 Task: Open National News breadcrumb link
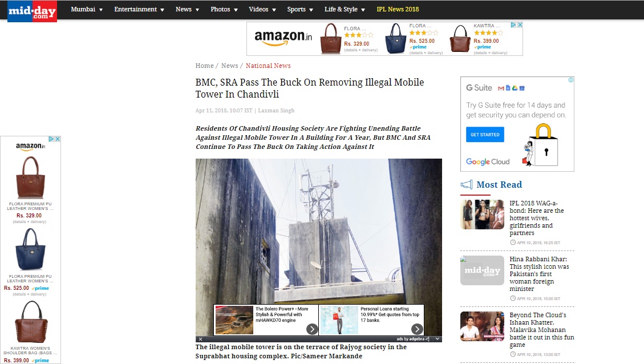coord(268,66)
